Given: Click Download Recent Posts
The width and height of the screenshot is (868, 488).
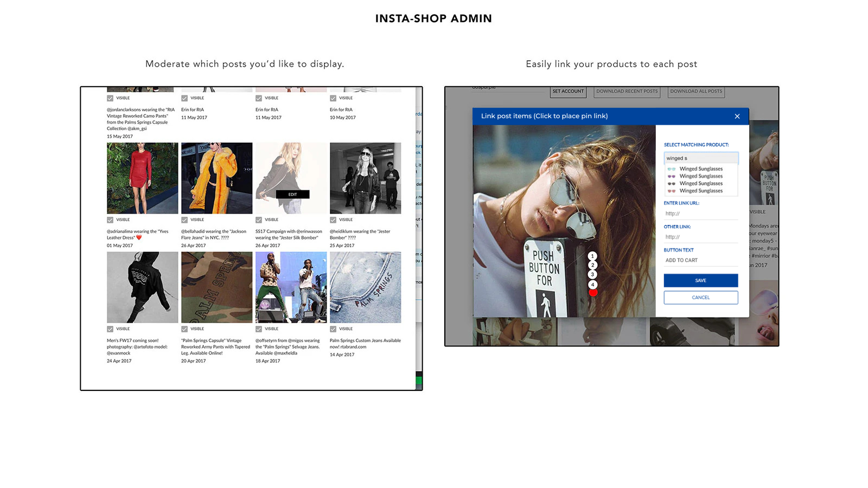Looking at the screenshot, I should click(x=627, y=92).
